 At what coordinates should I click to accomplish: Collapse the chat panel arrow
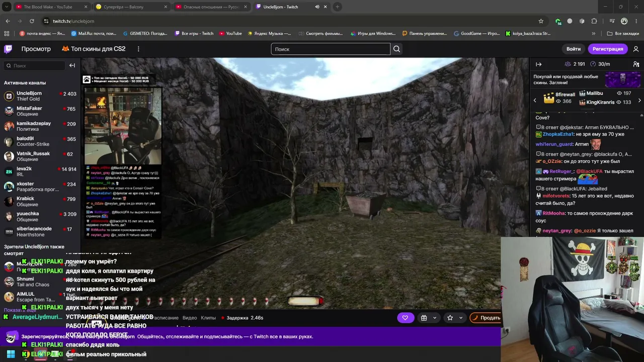[538, 64]
